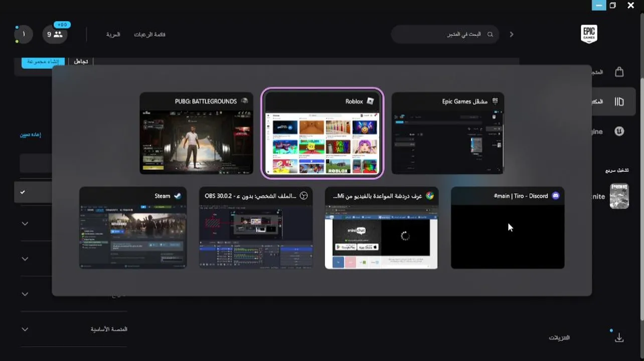Screen dimensions: 644x361
Task: Switch to the PUBG: BATTLEGROUNDS window preview
Action: tap(196, 133)
